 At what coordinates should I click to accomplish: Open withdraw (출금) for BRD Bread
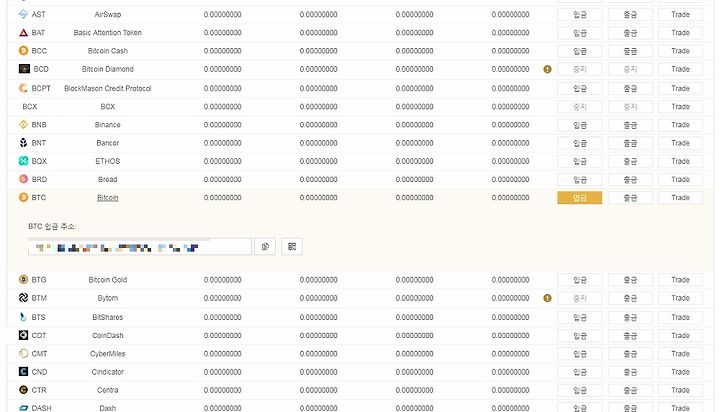coord(630,180)
